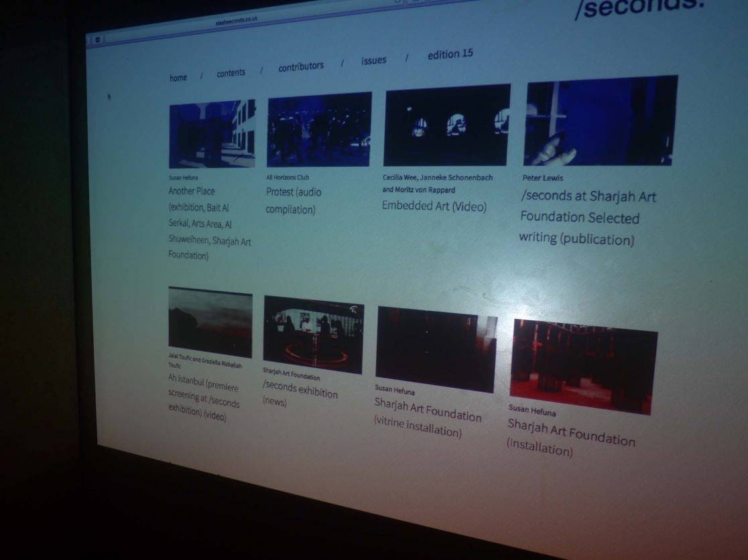Click /seconds exhibition (news) title link
Screen dimensions: 748x560
pyautogui.click(x=300, y=393)
